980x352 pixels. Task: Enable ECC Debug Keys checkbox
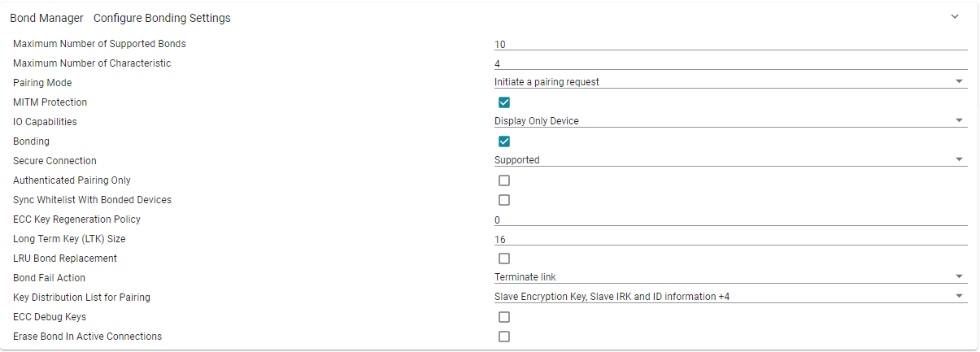click(504, 317)
